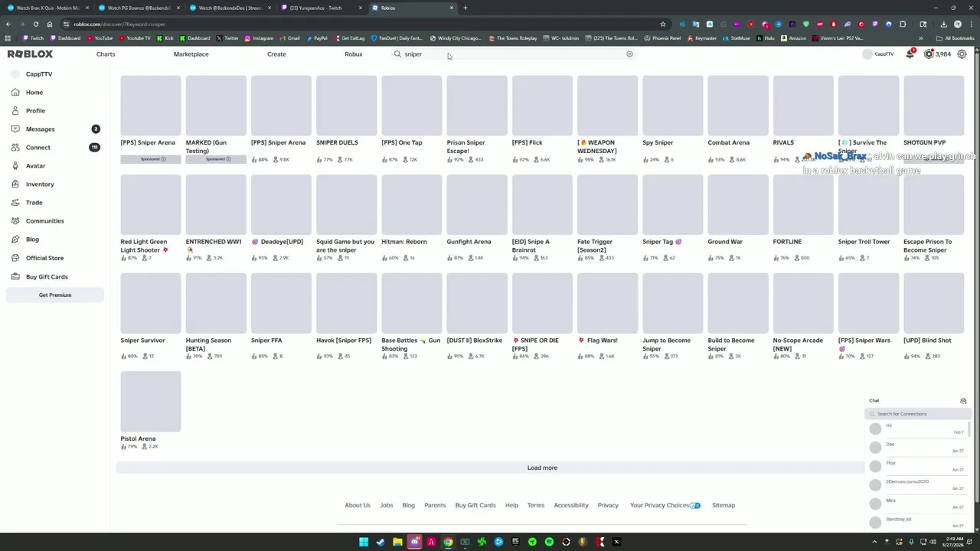
Task: Open the Instagram bookmark
Action: (260, 38)
